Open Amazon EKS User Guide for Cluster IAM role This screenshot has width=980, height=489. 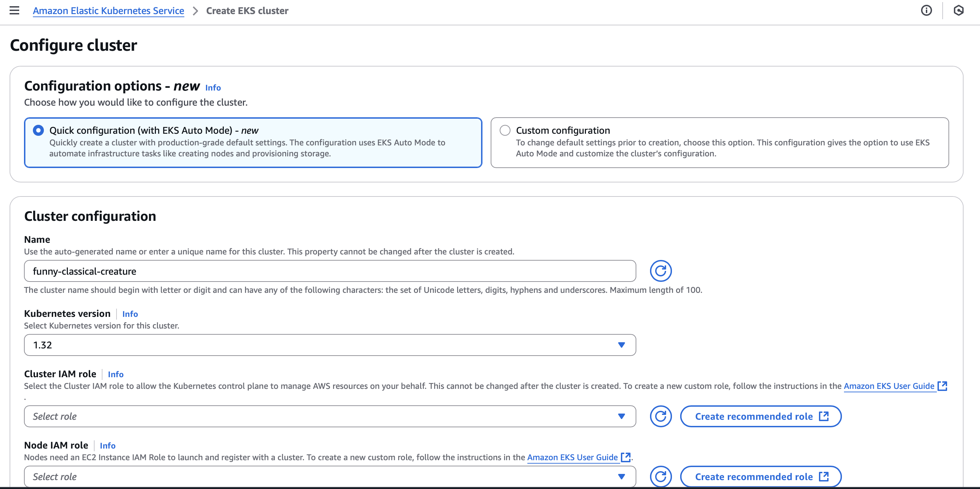tap(889, 386)
